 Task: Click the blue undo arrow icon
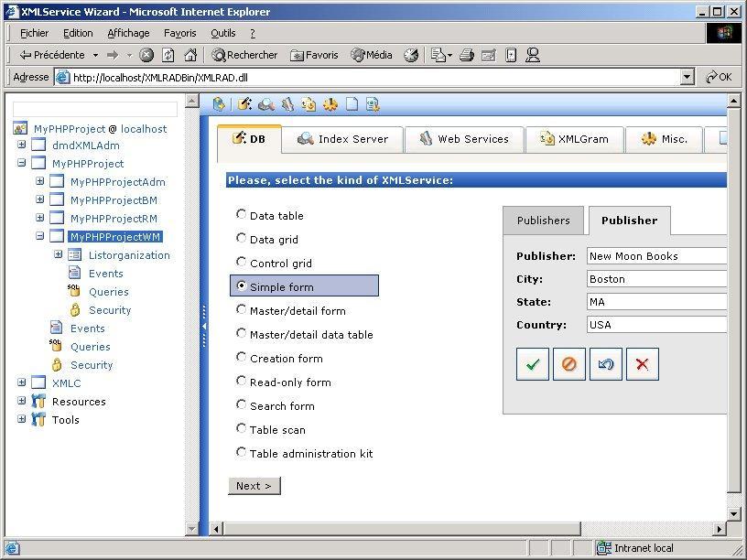[605, 364]
